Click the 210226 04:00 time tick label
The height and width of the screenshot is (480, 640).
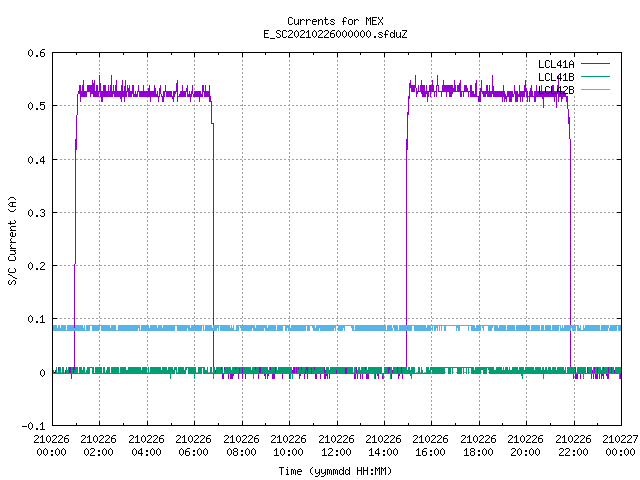click(146, 446)
